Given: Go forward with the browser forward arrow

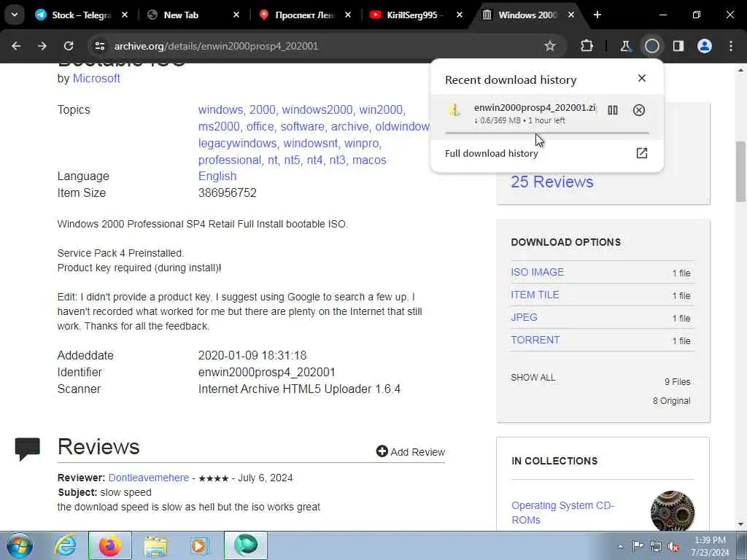Looking at the screenshot, I should coord(42,46).
